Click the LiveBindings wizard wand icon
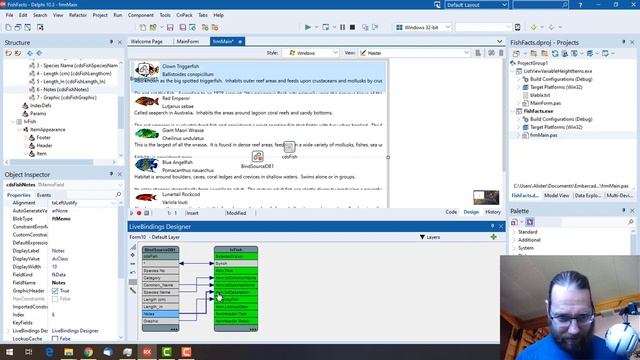The width and height of the screenshot is (640, 360). [133, 291]
